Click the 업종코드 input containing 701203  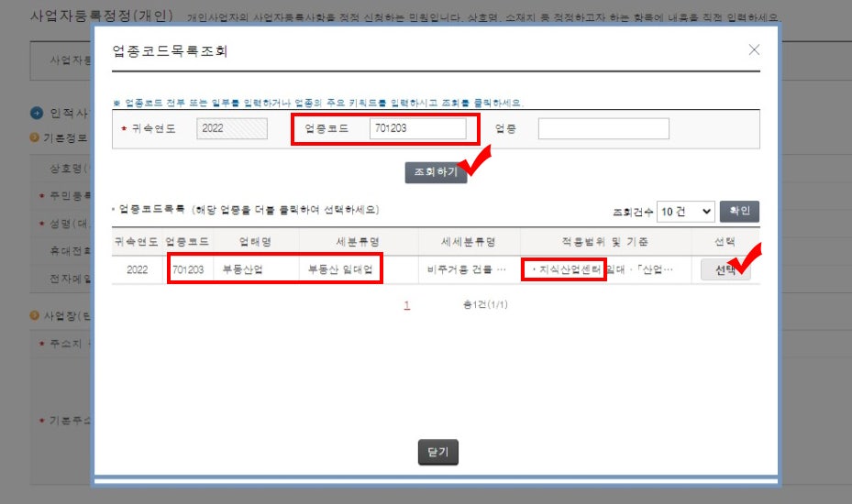click(x=418, y=128)
